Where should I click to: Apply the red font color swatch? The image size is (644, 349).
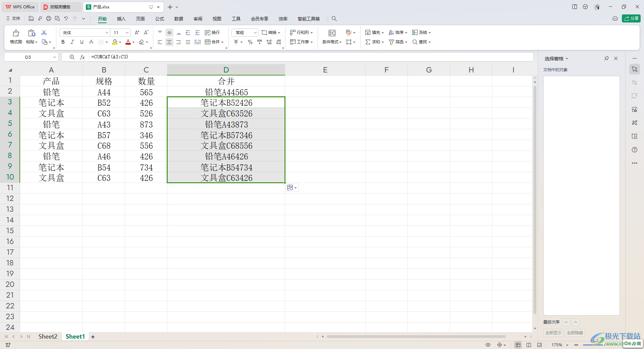128,42
